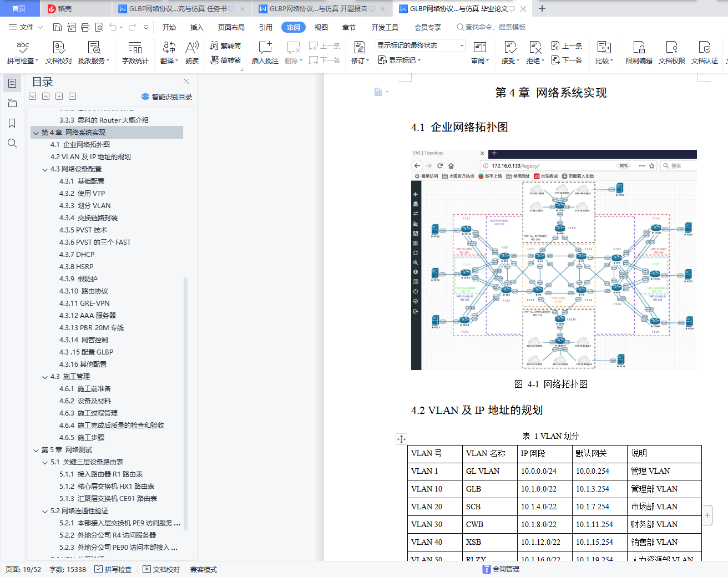Viewport: 728px width, 577px height.
Task: Open the 首页 home tab
Action: (19, 8)
